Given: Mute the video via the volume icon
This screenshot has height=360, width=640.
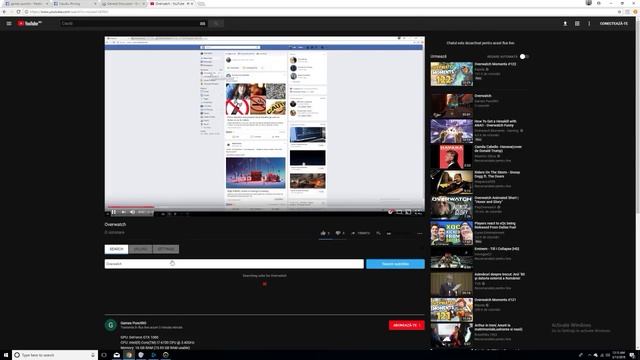Looking at the screenshot, I should pyautogui.click(x=132, y=212).
